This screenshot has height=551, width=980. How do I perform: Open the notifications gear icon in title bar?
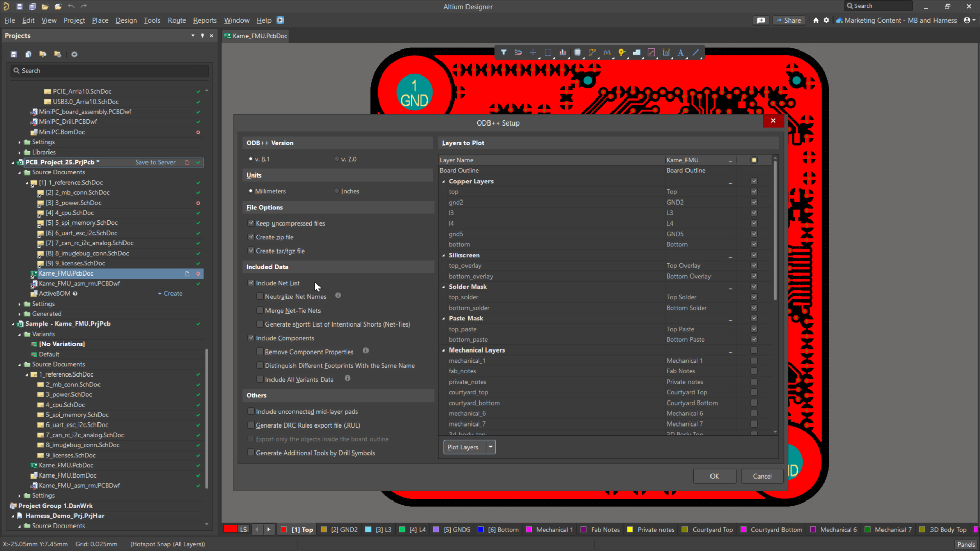(826, 20)
